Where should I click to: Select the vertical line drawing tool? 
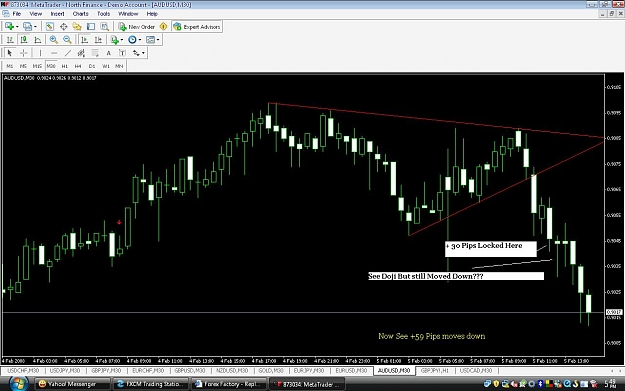(x=40, y=53)
